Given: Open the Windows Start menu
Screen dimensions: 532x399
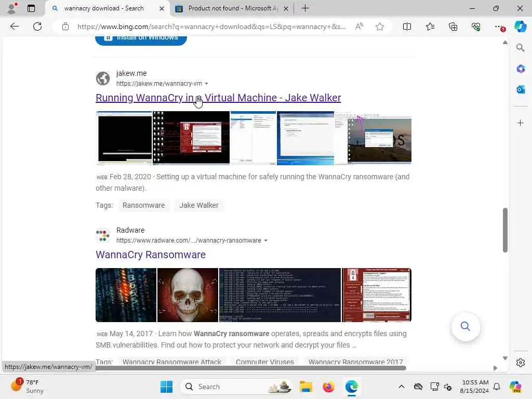Looking at the screenshot, I should (166, 387).
